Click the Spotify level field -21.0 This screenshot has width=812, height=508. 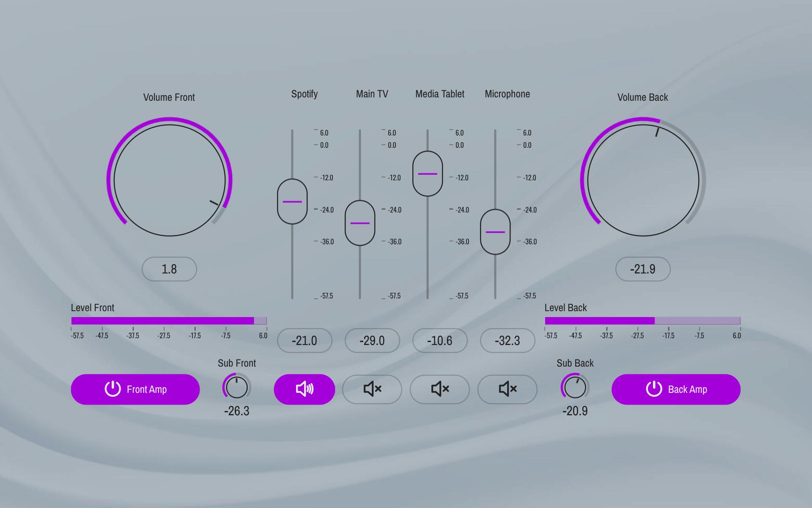point(304,340)
